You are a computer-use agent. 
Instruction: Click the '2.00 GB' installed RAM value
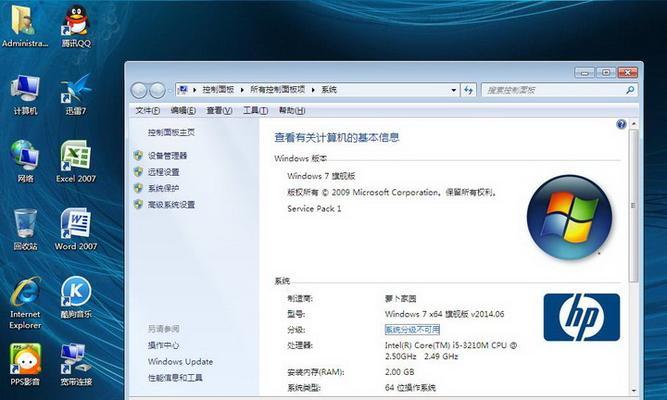399,372
